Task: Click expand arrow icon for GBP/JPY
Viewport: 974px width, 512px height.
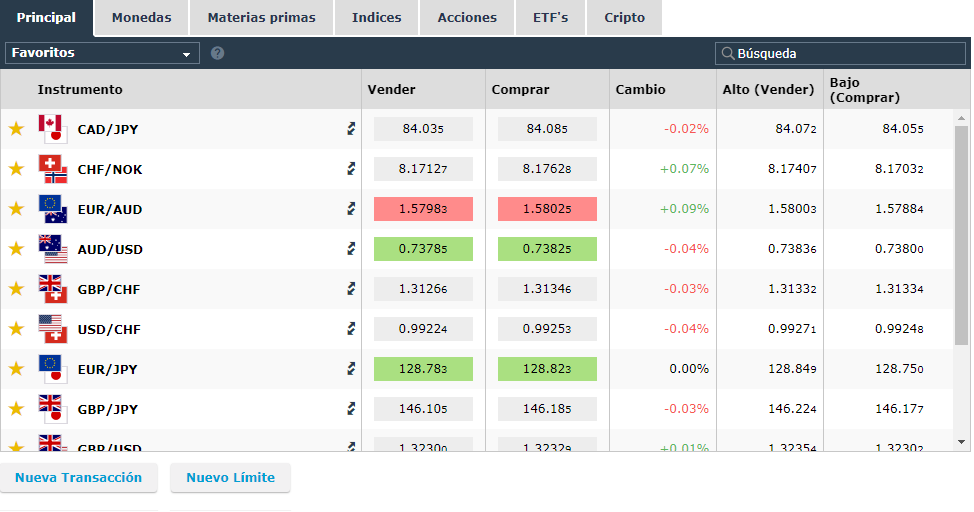Action: 351,409
